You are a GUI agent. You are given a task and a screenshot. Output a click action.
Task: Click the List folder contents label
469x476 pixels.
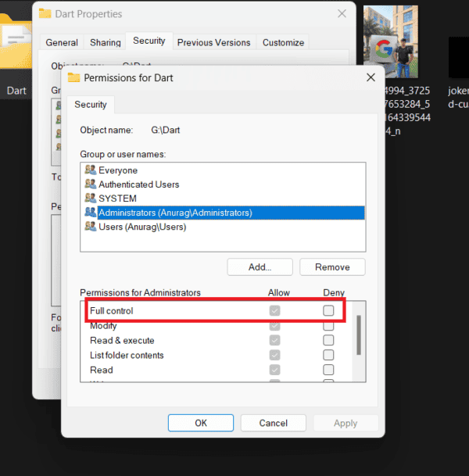point(127,355)
